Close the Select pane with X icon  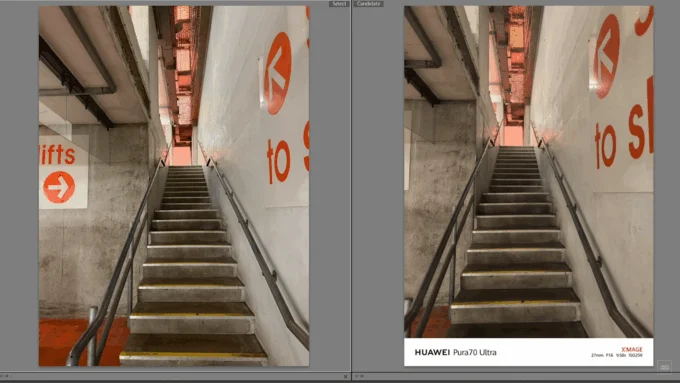(x=345, y=376)
